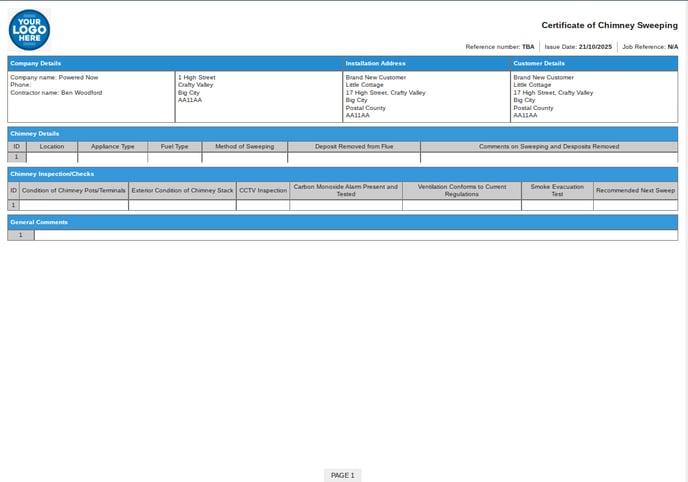Click the Carbon Monoxide Alarm Present and Tested cell
This screenshot has width=688, height=482.
pos(345,205)
